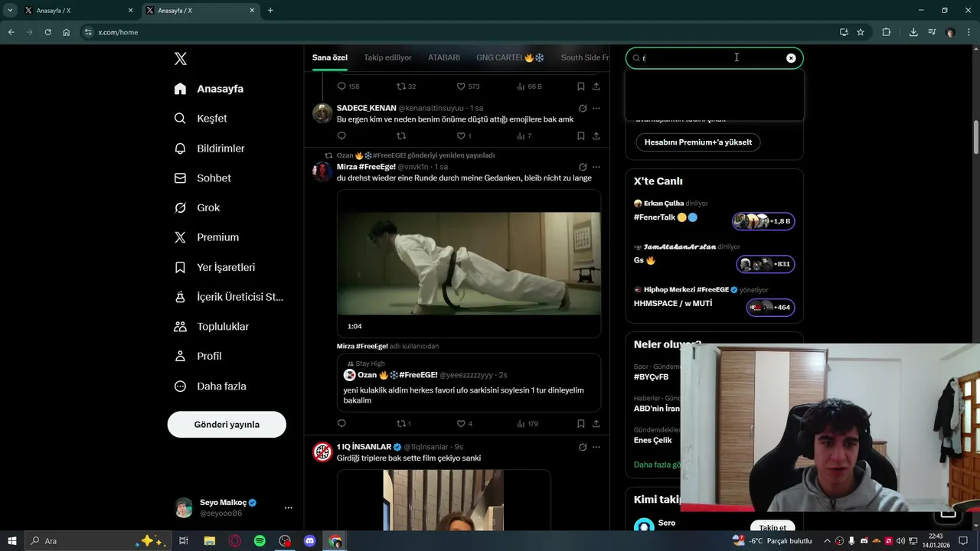Open Grok icon on SADECE_KENAN's post
This screenshot has height=551, width=980.
click(583, 108)
